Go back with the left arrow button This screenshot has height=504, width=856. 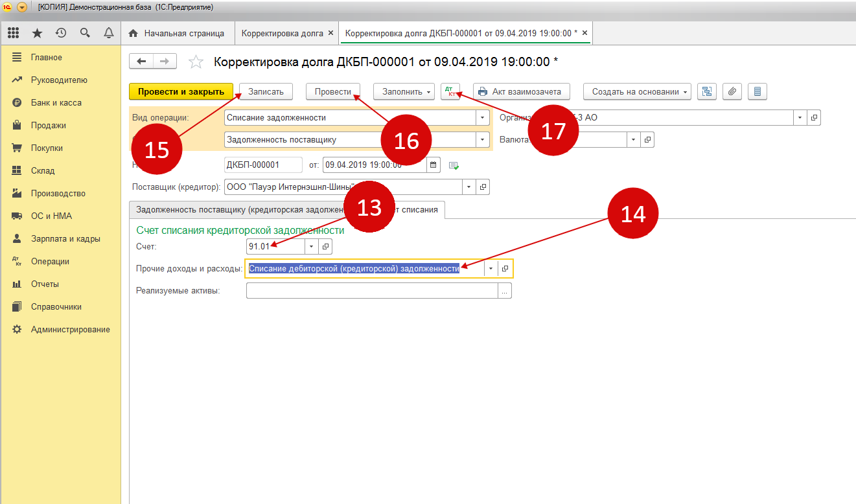tap(141, 62)
